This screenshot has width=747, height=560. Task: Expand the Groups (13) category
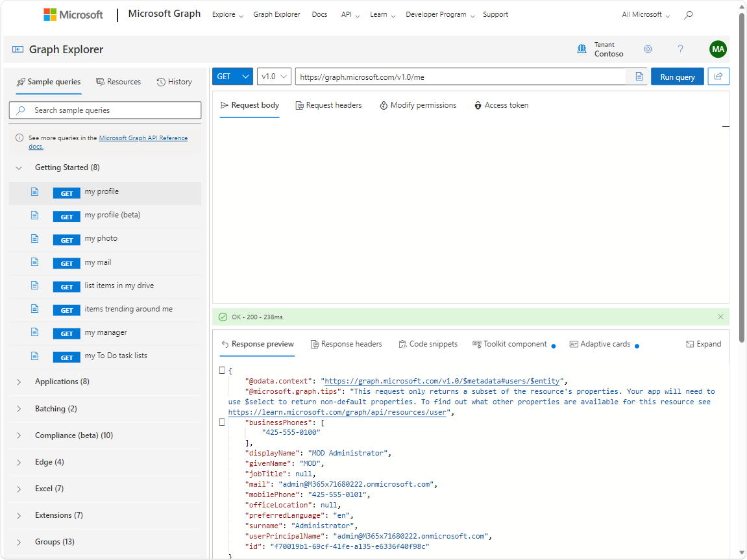pyautogui.click(x=19, y=542)
